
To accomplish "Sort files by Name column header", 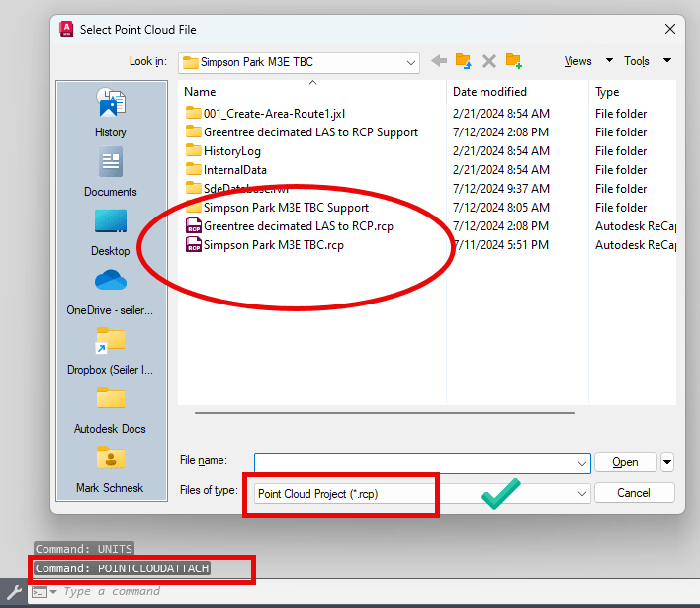I will pos(312,92).
